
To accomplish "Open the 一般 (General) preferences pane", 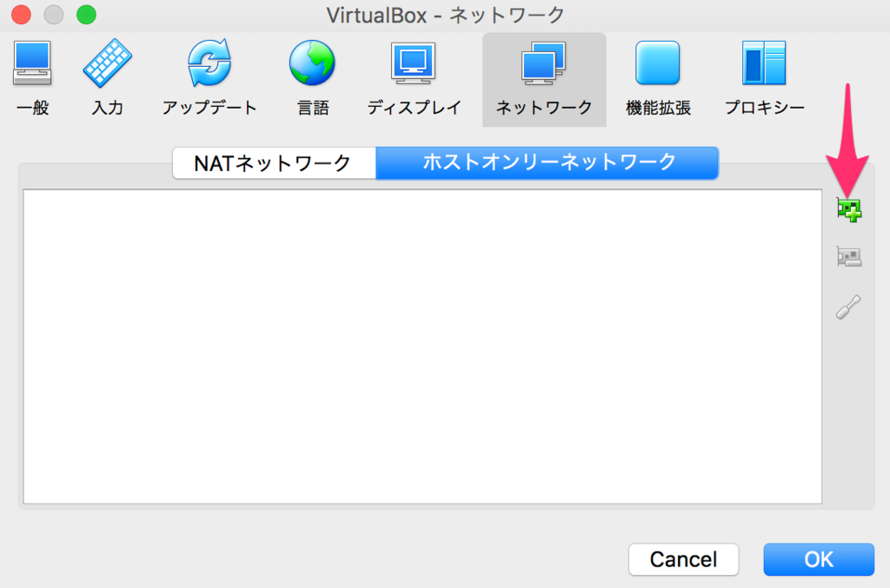I will click(32, 78).
